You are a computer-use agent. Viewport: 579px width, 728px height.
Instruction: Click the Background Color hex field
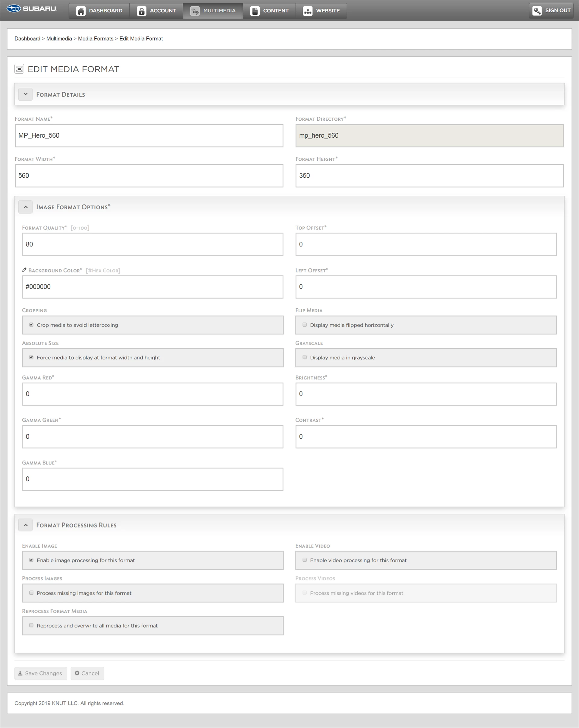pyautogui.click(x=153, y=287)
